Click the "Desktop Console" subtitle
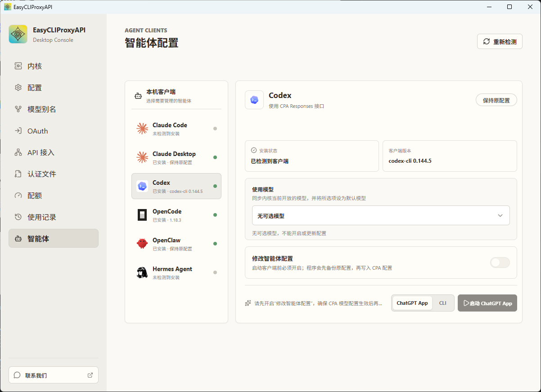 [53, 40]
